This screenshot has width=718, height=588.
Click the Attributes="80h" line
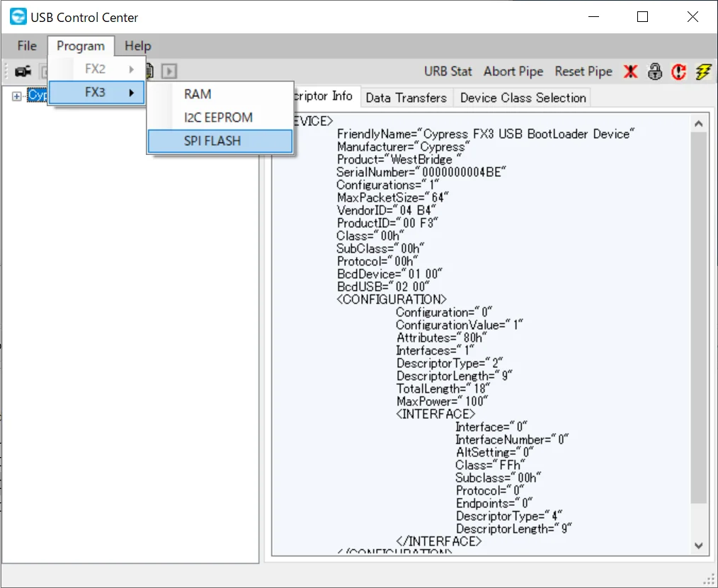[441, 338]
